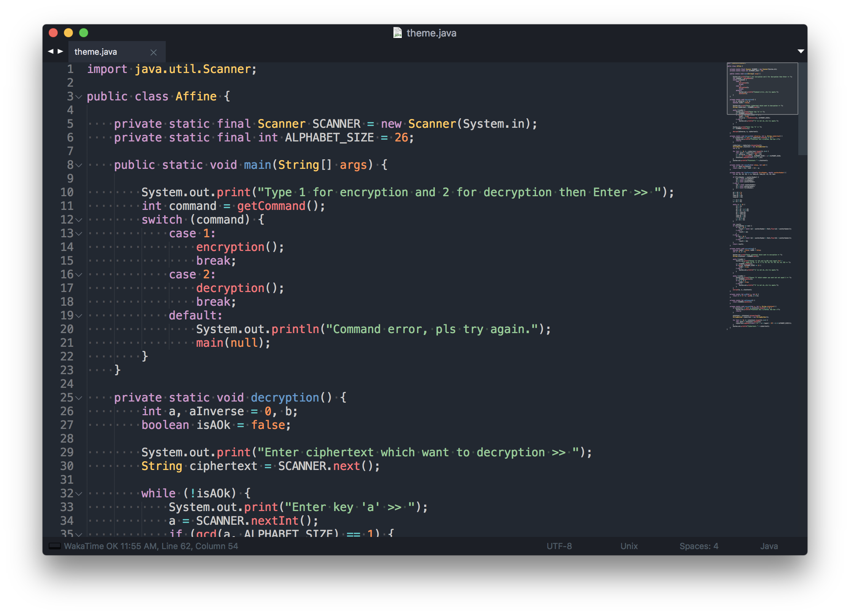
Task: Click the Java file icon in title bar
Action: coord(397,33)
